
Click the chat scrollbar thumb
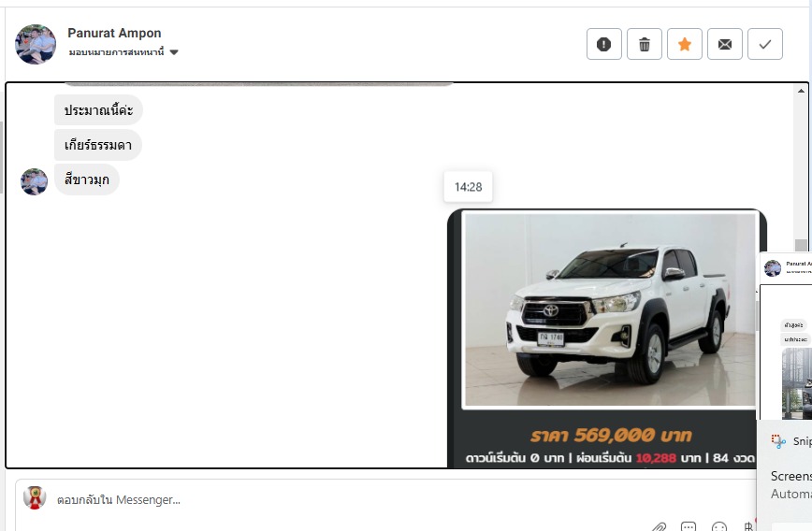(x=801, y=245)
